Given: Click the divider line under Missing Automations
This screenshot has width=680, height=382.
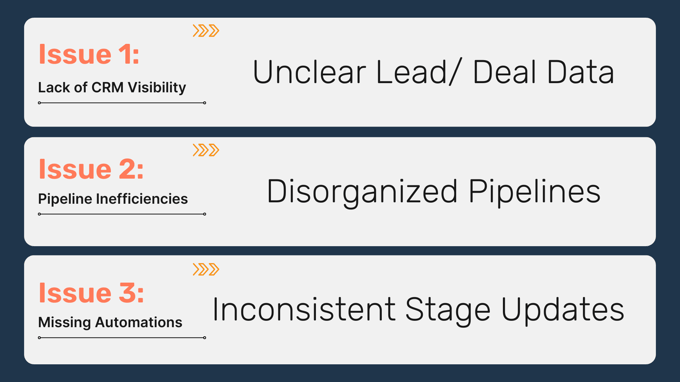Looking at the screenshot, I should (122, 337).
